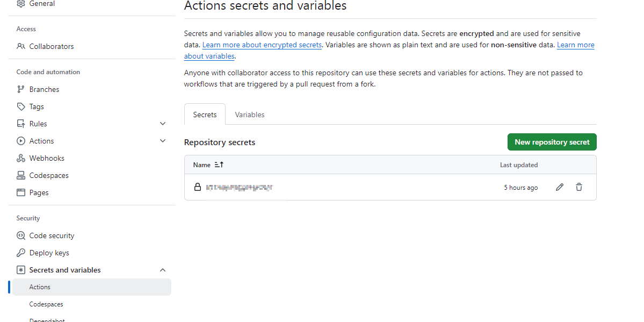The image size is (644, 322).
Task: Expand the Rules section chevron
Action: [x=163, y=124]
